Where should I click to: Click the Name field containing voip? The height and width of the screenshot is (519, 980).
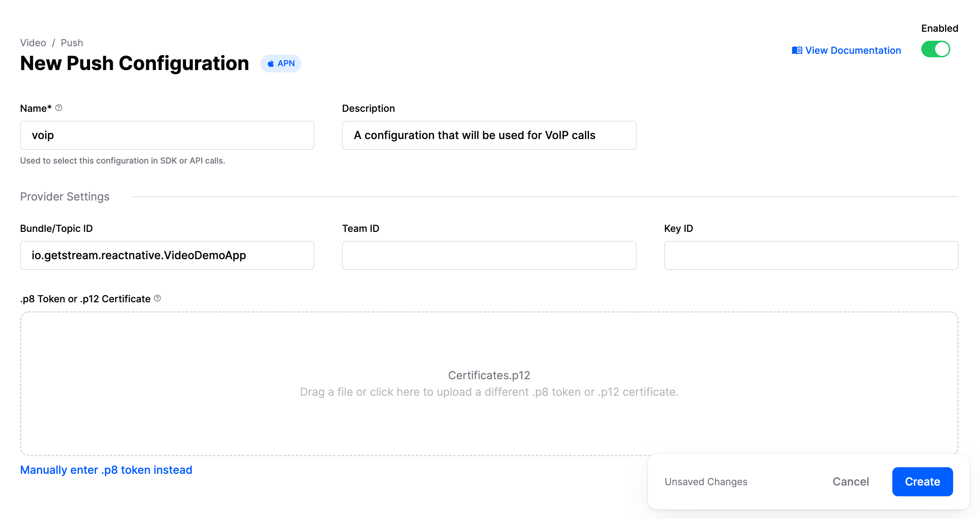pyautogui.click(x=167, y=135)
